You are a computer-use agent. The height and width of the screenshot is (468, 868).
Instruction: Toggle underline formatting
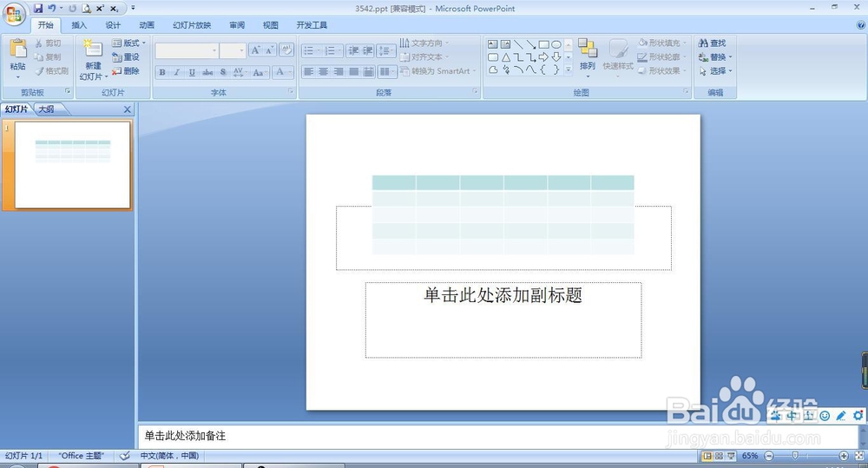192,72
